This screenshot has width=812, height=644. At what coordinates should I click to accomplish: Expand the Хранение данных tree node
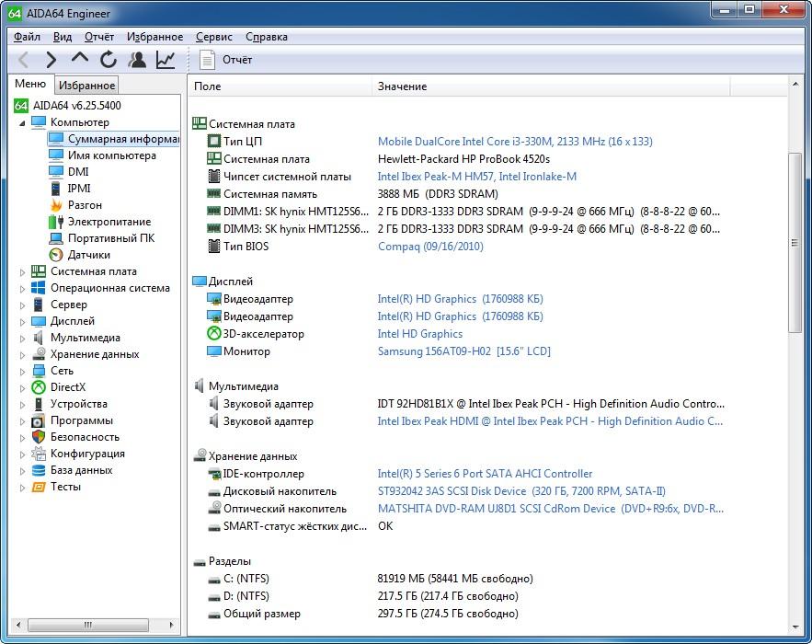22,355
